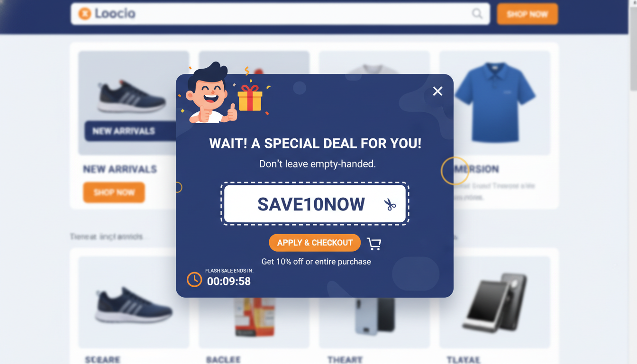637x364 pixels.
Task: Click the gift box illustration
Action: (x=250, y=97)
